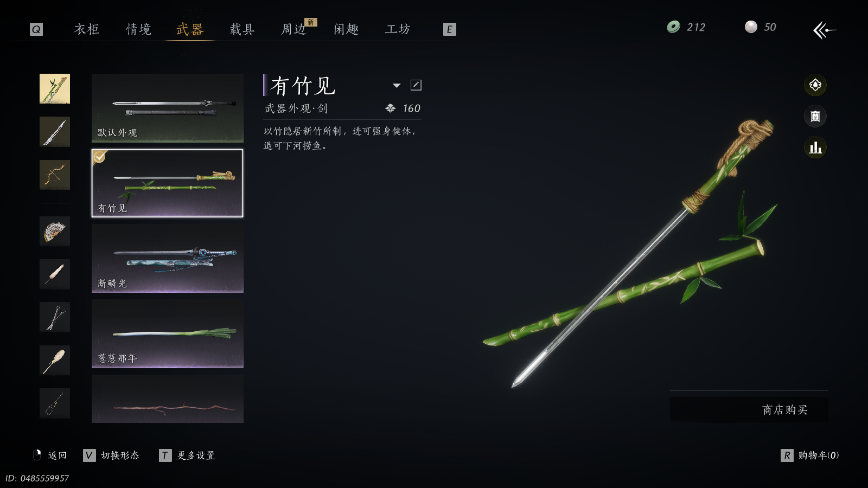Select the sword category icon in sidebar
Image resolution: width=868 pixels, height=488 pixels.
(x=55, y=132)
